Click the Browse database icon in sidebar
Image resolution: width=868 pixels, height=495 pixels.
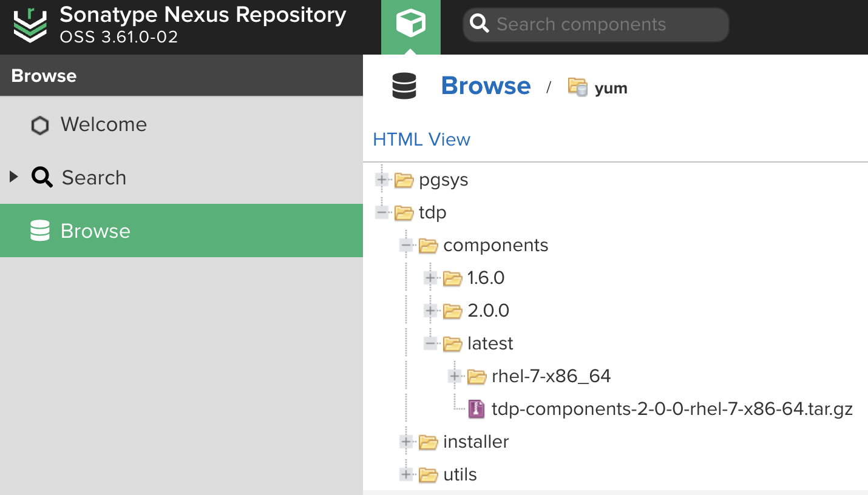pos(40,231)
